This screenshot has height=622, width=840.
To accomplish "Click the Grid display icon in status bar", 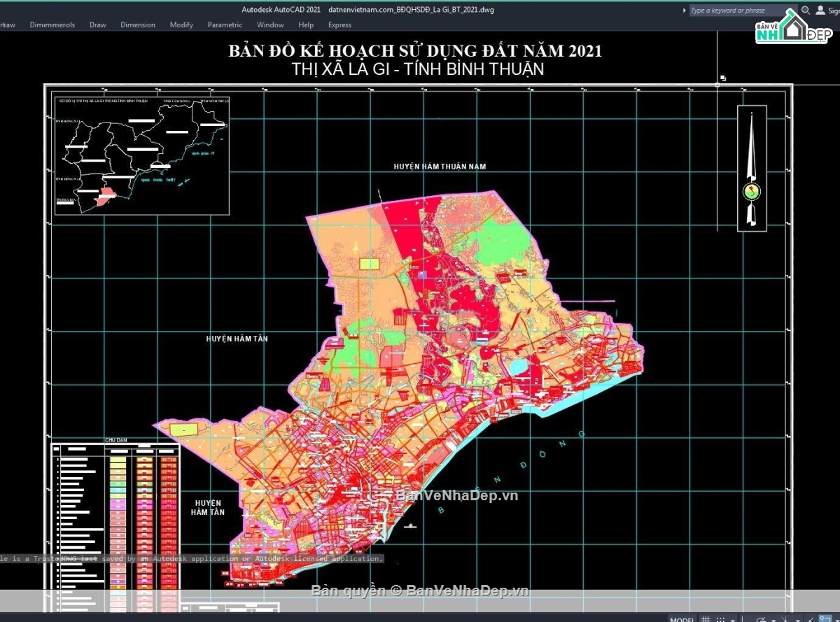I will click(705, 620).
